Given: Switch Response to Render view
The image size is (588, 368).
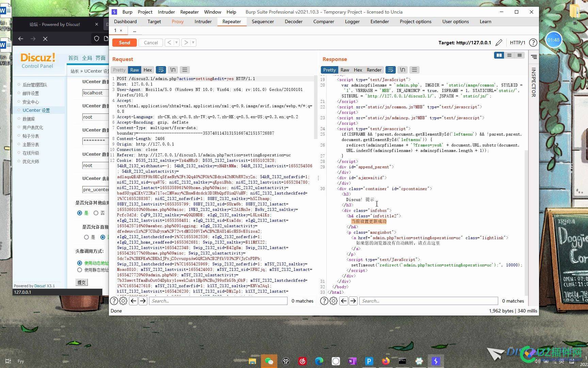Looking at the screenshot, I should tap(374, 70).
